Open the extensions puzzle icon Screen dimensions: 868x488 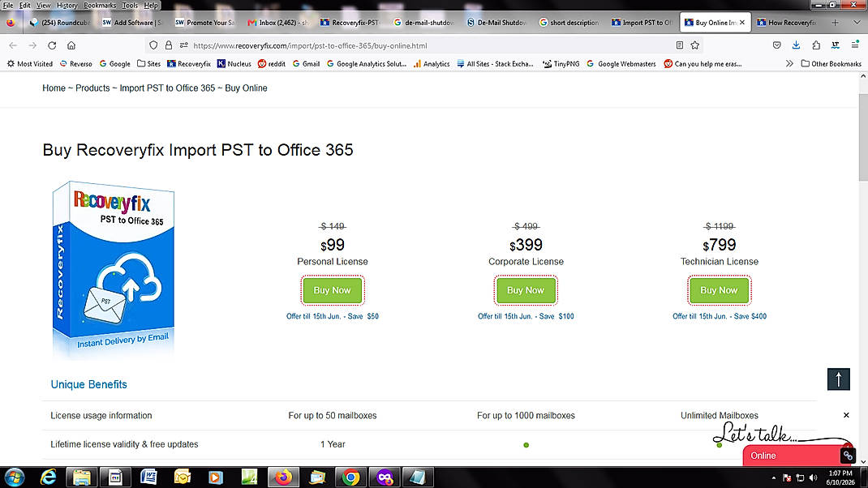tap(816, 45)
